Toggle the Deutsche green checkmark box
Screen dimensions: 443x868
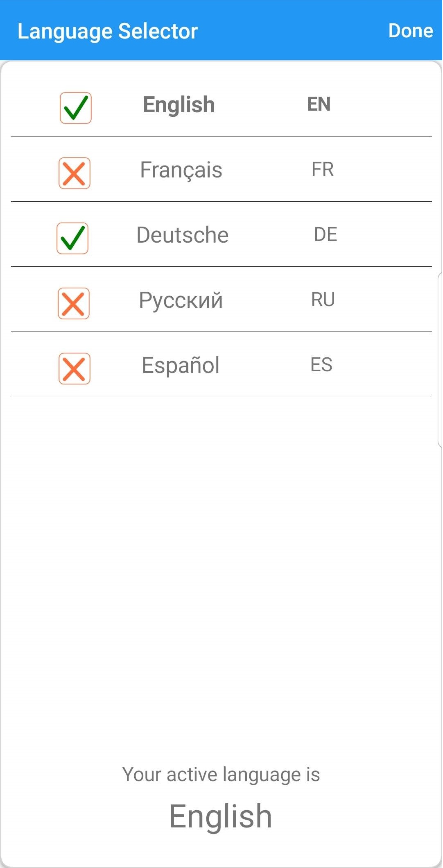coord(72,238)
